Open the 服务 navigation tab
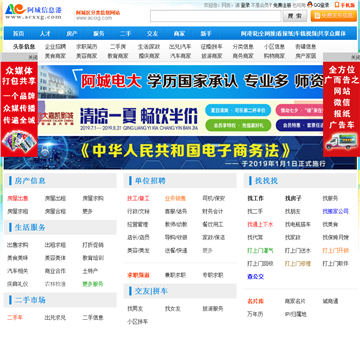Image resolution: width=360 pixels, height=360 pixels. [x=99, y=34]
